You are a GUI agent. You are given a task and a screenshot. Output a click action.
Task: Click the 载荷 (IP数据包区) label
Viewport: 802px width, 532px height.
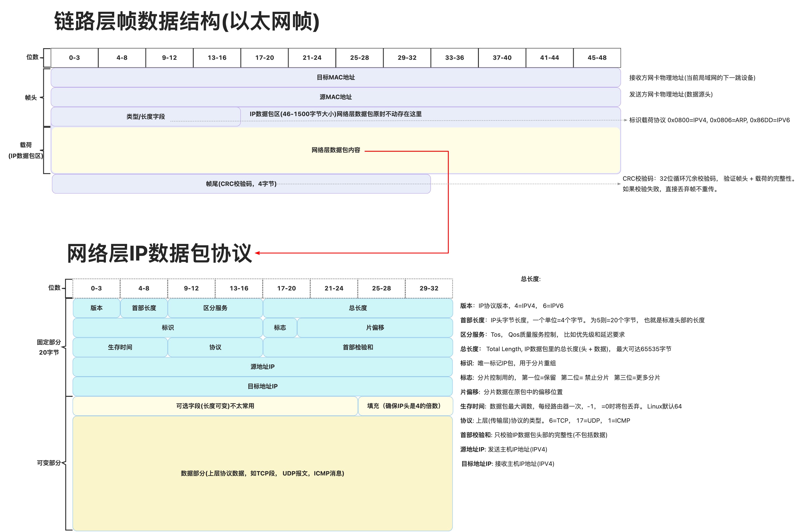26,150
